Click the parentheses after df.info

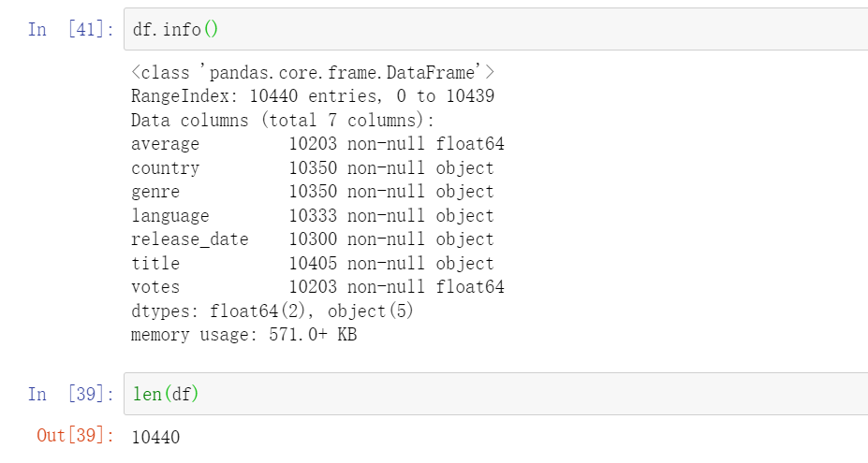[x=210, y=30]
